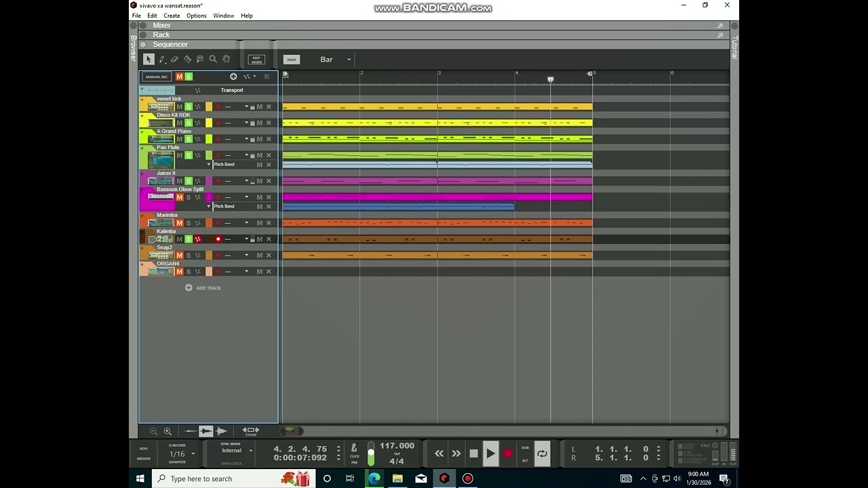Toggle Kalimba record enable button

point(218,239)
